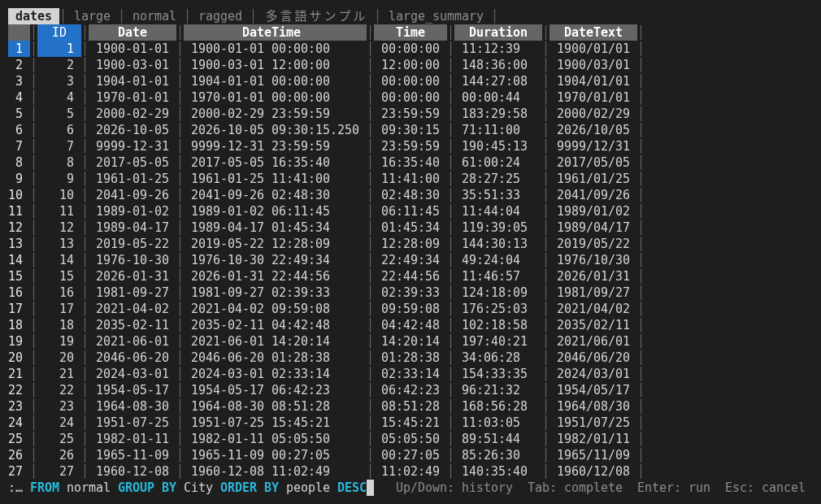Click Date cell 1982-01-11

click(132, 439)
